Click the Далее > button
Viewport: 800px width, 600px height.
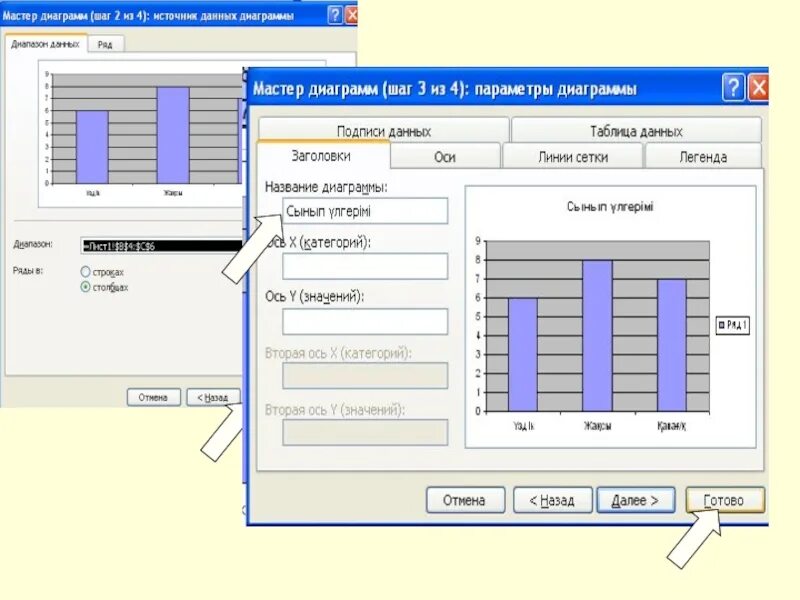point(636,500)
